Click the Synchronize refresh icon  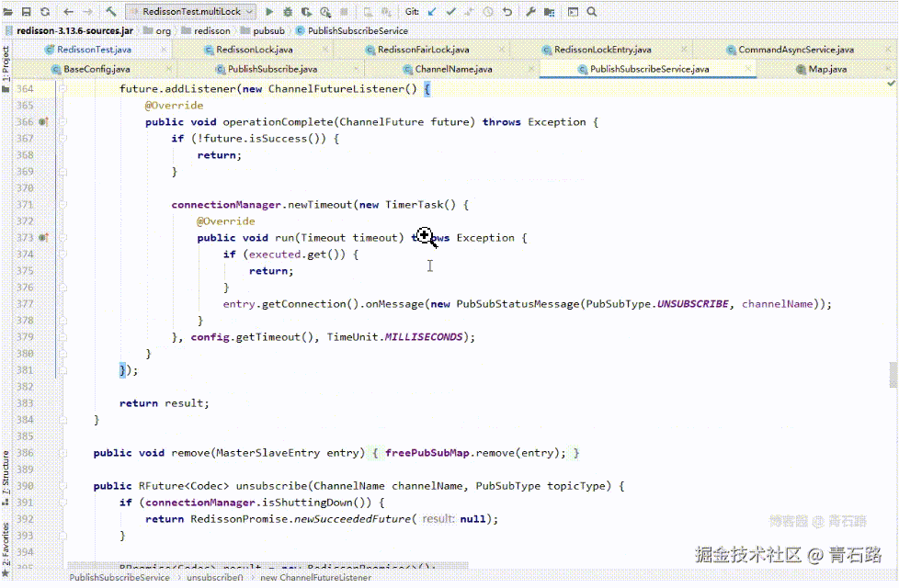(x=45, y=11)
